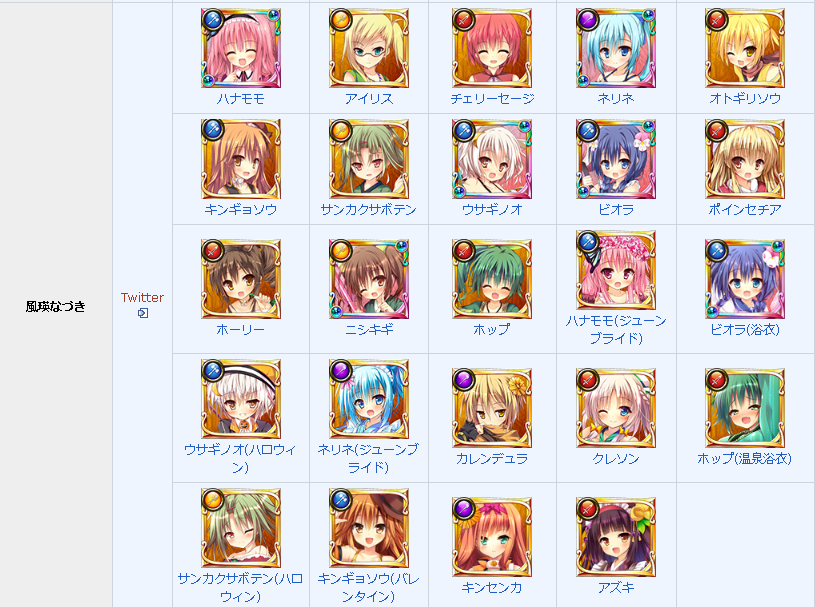Open the ホーリー character portrait
This screenshot has width=815, height=607.
(x=241, y=279)
